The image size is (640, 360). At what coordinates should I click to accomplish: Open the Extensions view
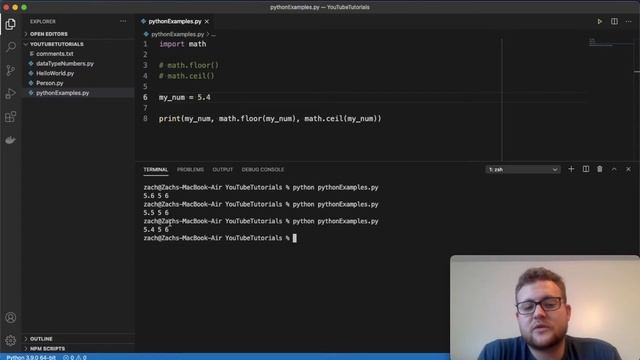11,117
